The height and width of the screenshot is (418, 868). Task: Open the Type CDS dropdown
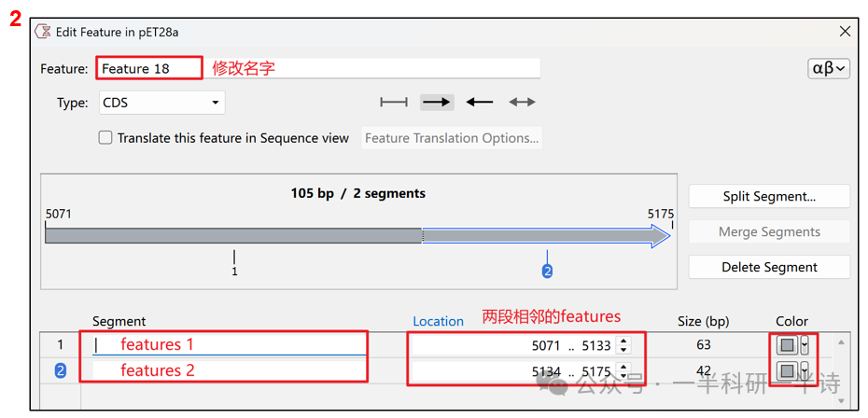pos(162,103)
